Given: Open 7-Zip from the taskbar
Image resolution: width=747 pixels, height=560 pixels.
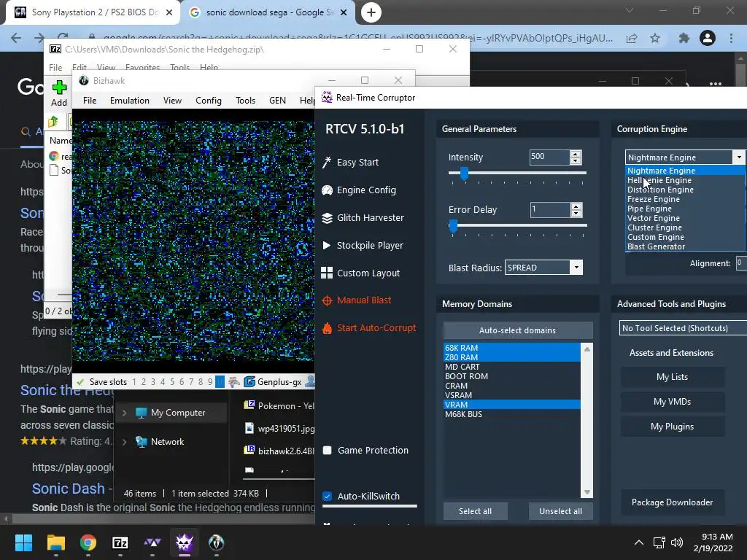Looking at the screenshot, I should point(120,542).
